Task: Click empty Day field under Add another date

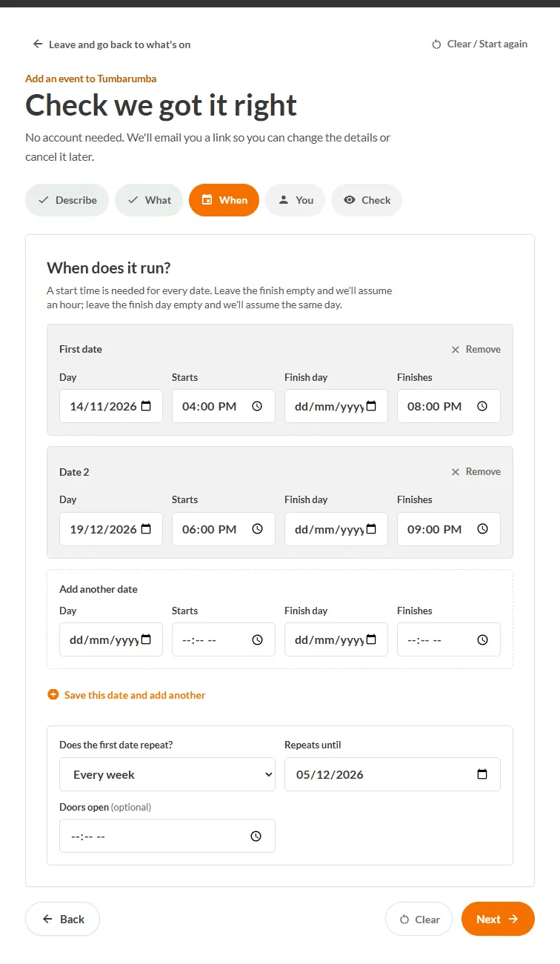Action: [x=111, y=639]
